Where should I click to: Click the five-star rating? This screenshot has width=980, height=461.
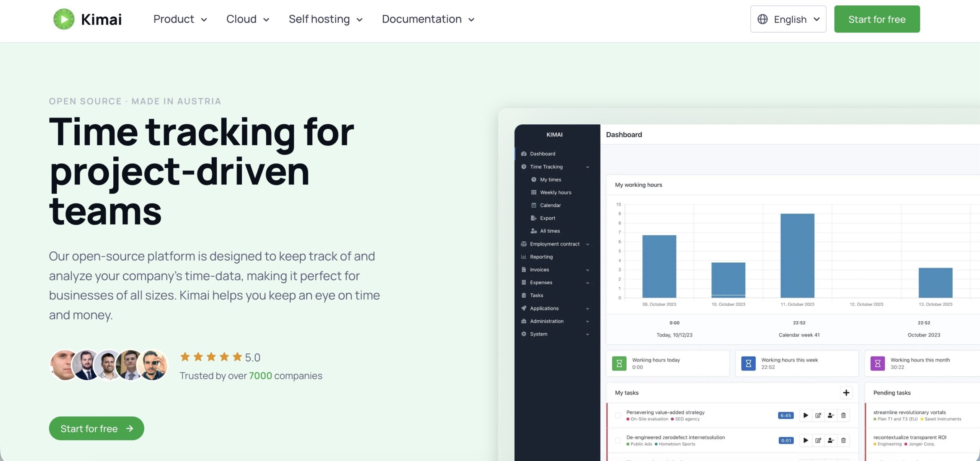pos(211,357)
